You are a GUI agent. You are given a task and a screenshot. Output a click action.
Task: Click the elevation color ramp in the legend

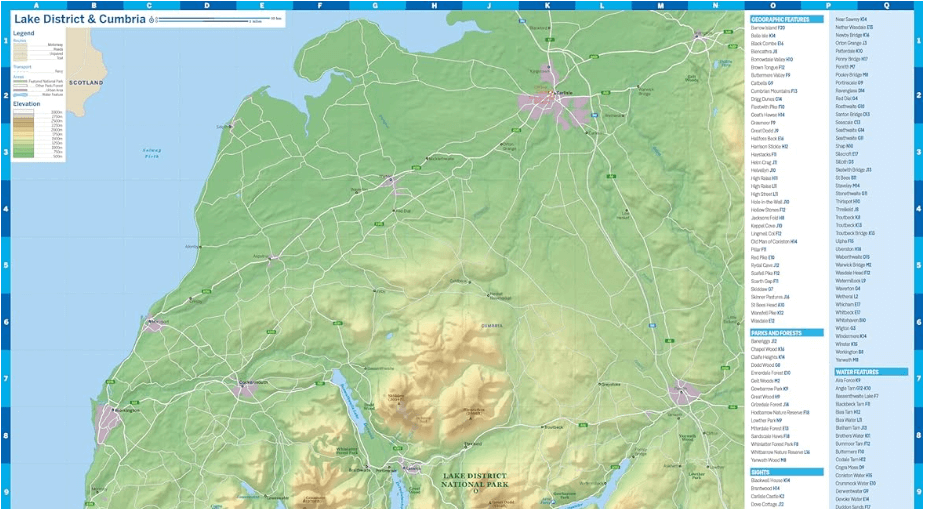coord(24,134)
